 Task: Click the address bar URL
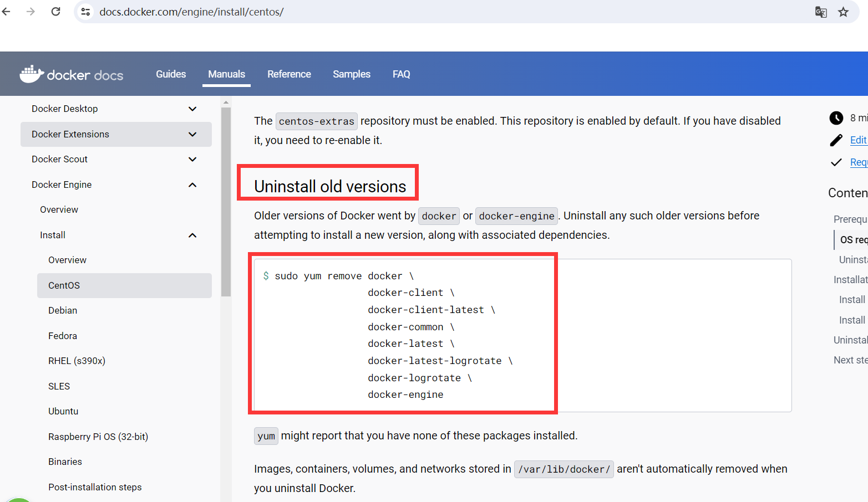pos(191,12)
